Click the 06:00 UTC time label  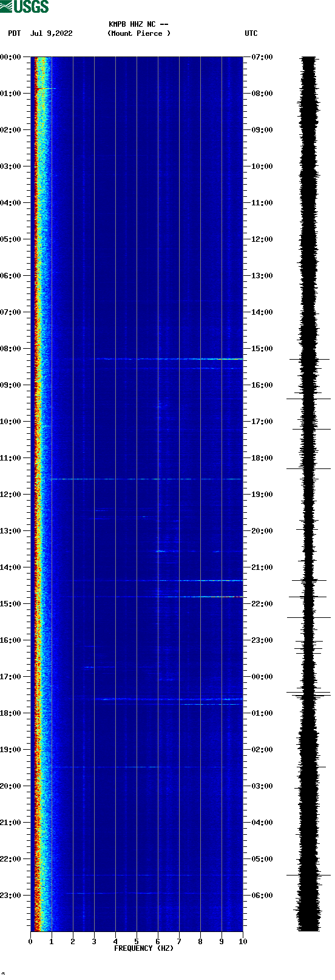coord(262,896)
